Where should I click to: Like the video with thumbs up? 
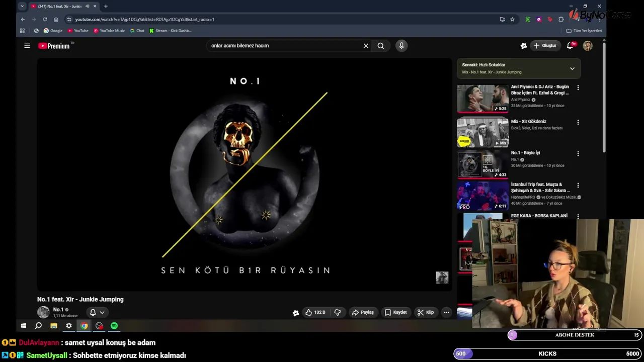click(x=315, y=312)
